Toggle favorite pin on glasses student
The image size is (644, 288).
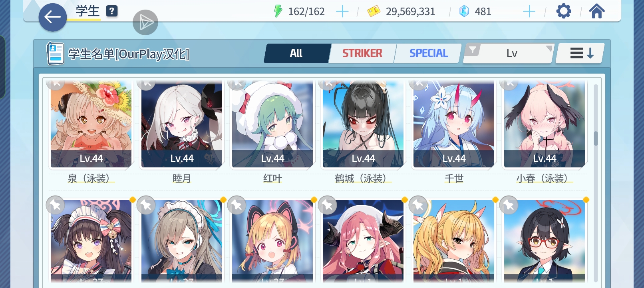pos(509,205)
